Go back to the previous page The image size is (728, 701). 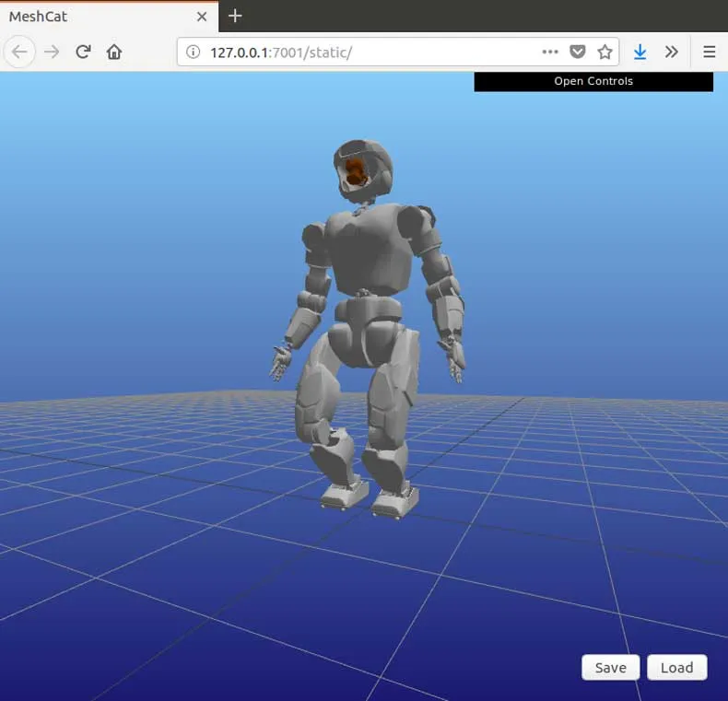pos(19,52)
